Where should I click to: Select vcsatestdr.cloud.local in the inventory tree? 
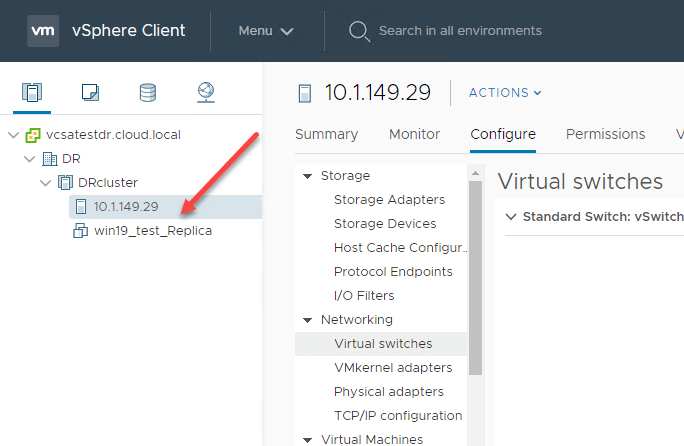pyautogui.click(x=113, y=135)
